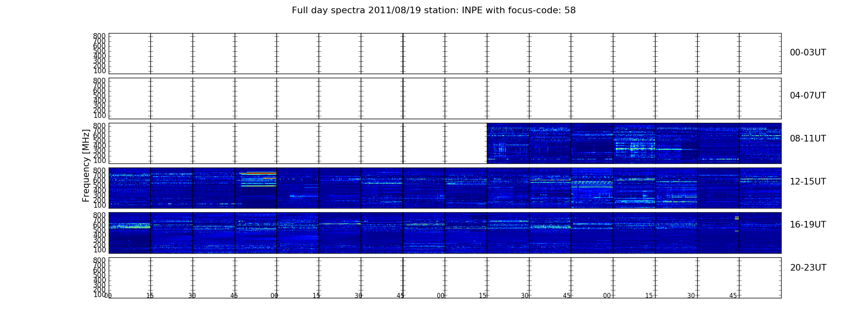Click the small red spike in 16-19UT spectrogram

point(737,218)
